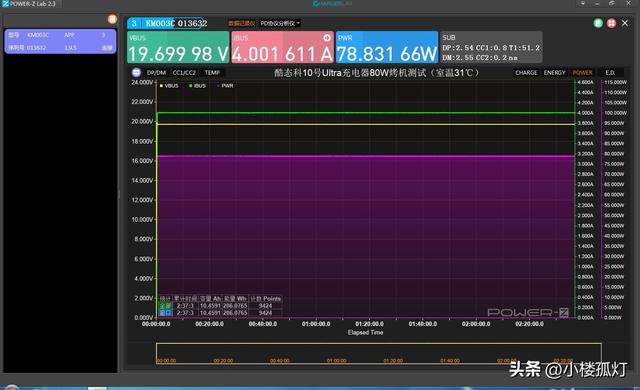Switch to the POWER tab
This screenshot has height=390, width=640.
(582, 73)
